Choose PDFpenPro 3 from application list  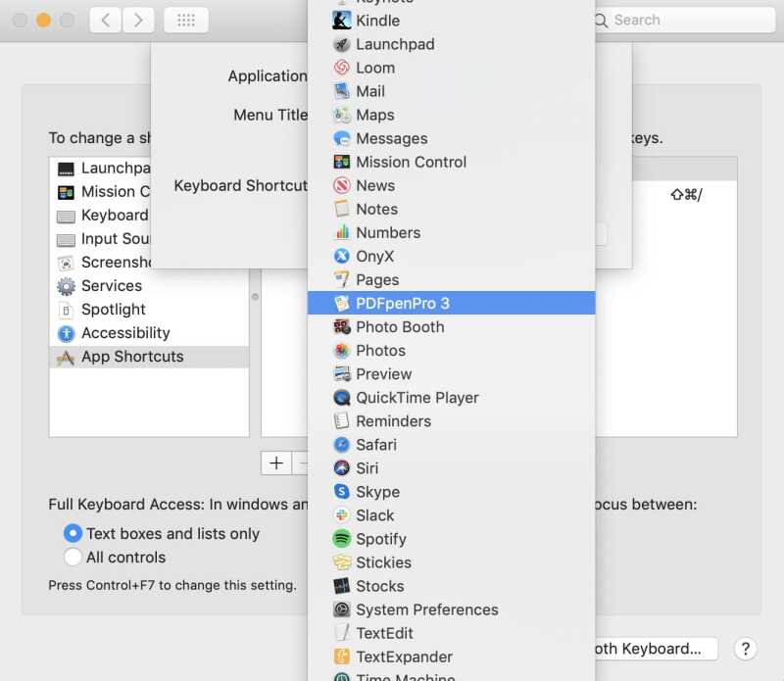coord(402,304)
